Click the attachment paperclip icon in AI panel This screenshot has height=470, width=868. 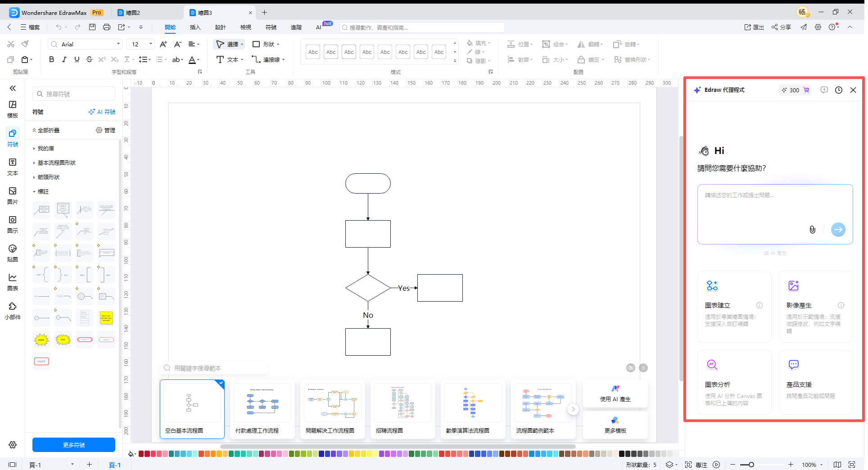812,230
